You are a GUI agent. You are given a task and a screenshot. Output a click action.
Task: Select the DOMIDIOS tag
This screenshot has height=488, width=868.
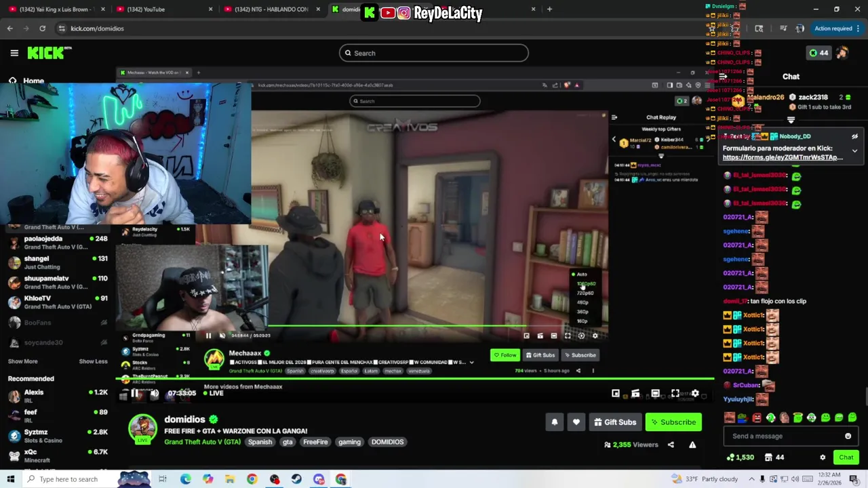pos(387,442)
